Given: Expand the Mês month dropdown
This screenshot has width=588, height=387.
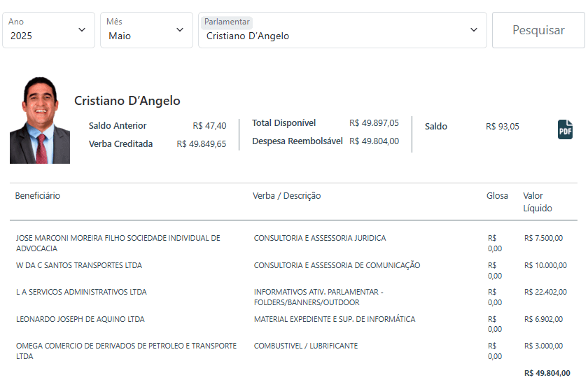Looking at the screenshot, I should 146,30.
